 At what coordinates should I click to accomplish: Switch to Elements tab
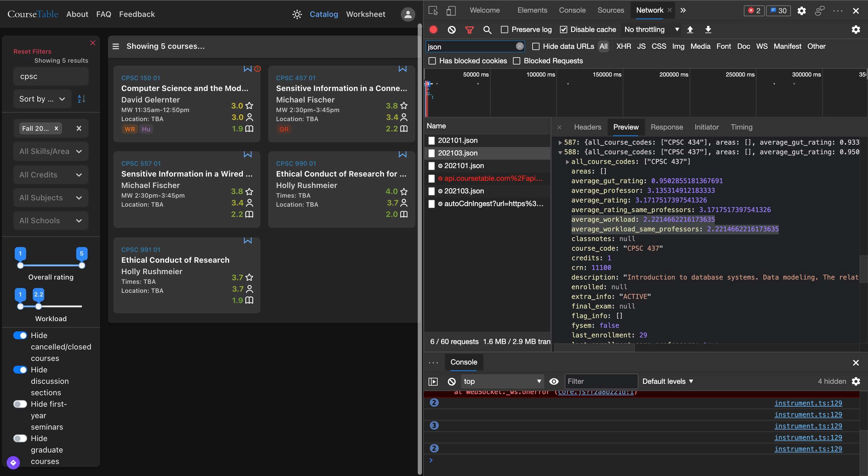coord(532,11)
